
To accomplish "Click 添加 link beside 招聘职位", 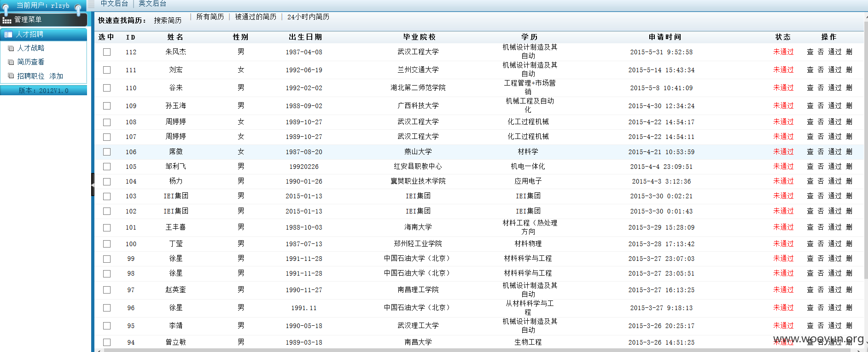I will pyautogui.click(x=56, y=76).
